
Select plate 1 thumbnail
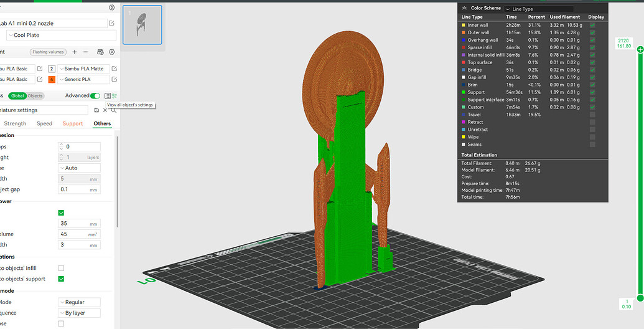tap(142, 25)
